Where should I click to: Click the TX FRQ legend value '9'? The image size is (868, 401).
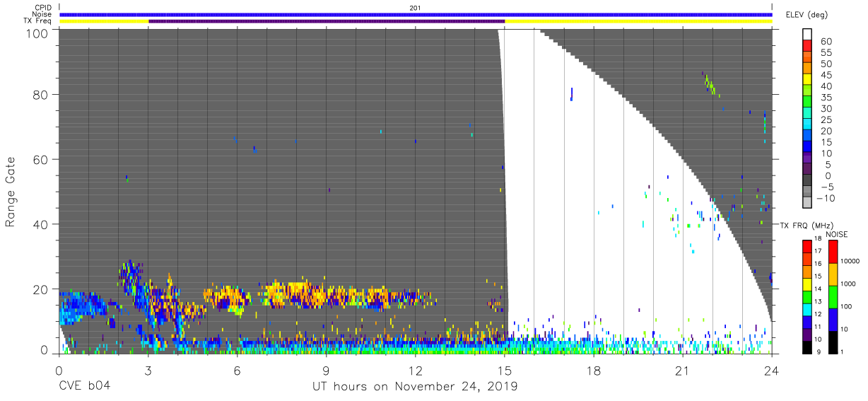coord(819,352)
